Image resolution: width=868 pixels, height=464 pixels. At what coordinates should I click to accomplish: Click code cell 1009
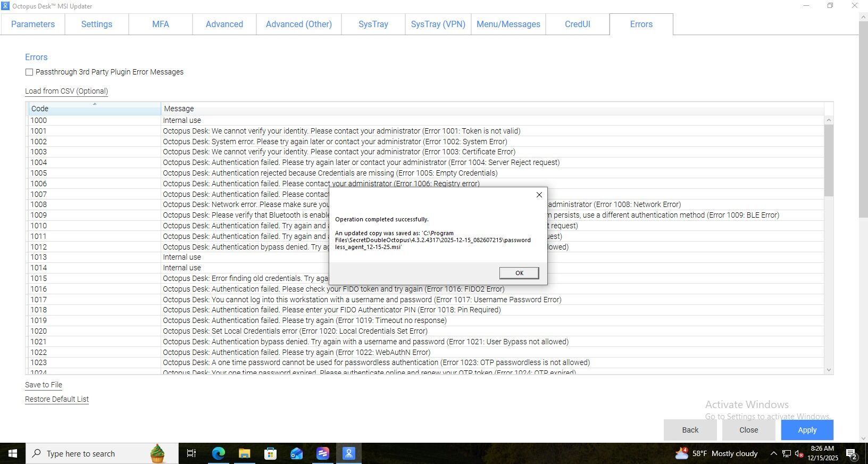95,215
